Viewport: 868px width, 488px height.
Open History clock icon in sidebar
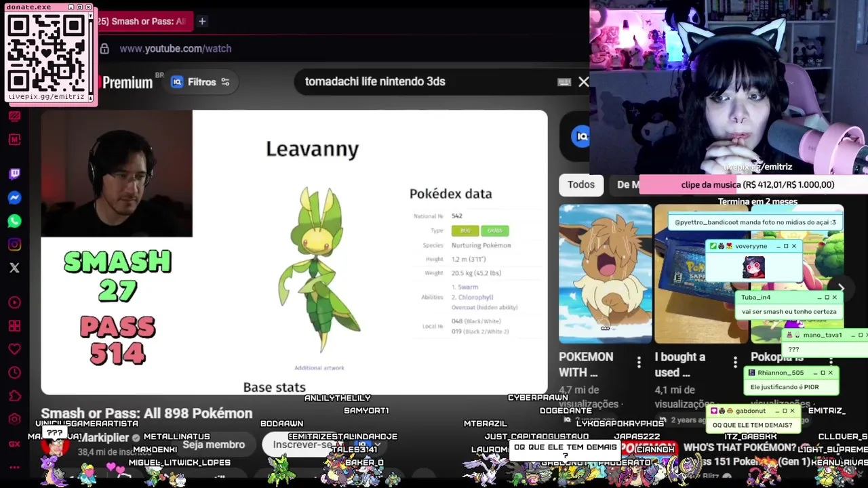14,373
